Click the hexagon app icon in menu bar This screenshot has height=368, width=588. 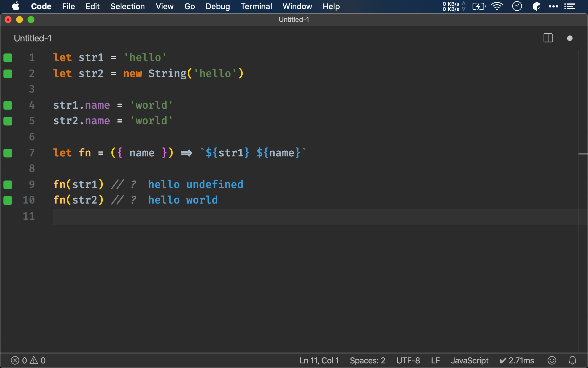pyautogui.click(x=536, y=6)
